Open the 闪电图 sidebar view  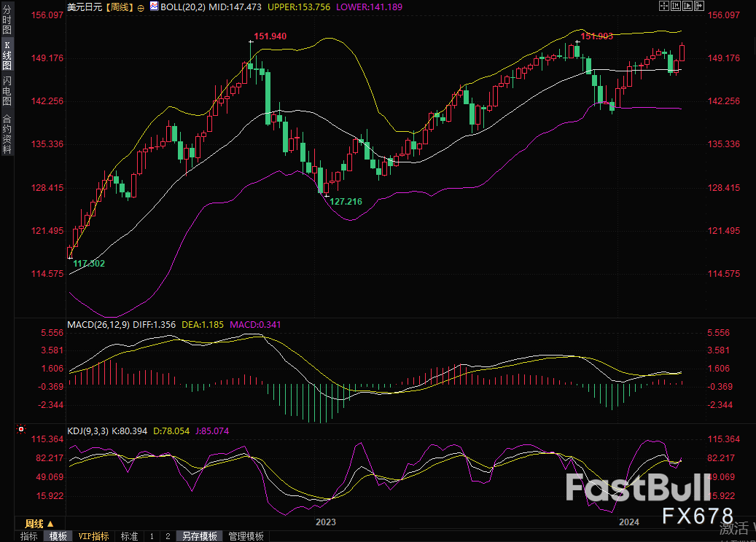tap(7, 89)
